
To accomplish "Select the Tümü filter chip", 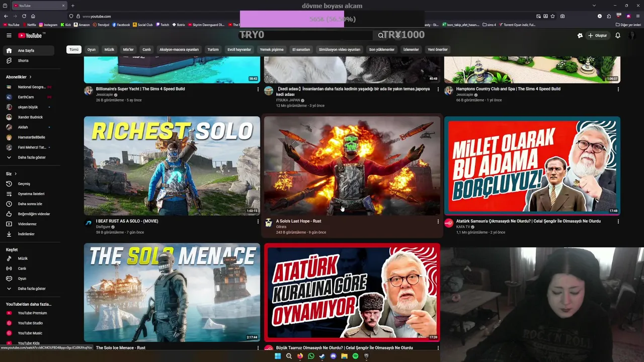I will pyautogui.click(x=74, y=50).
